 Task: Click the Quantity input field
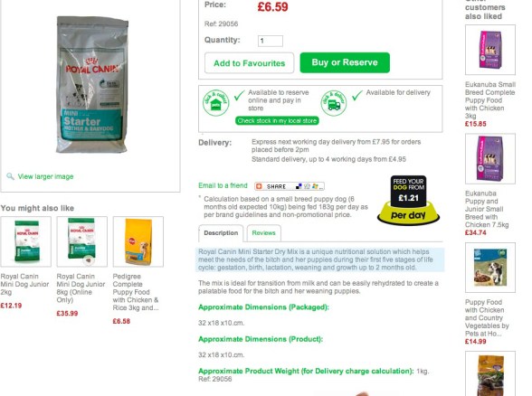[x=271, y=41]
